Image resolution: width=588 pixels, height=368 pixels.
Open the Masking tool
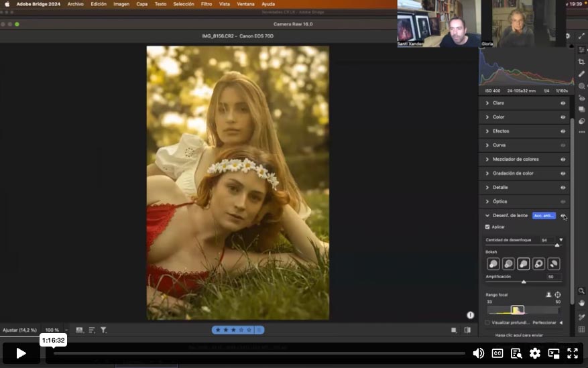click(x=581, y=86)
